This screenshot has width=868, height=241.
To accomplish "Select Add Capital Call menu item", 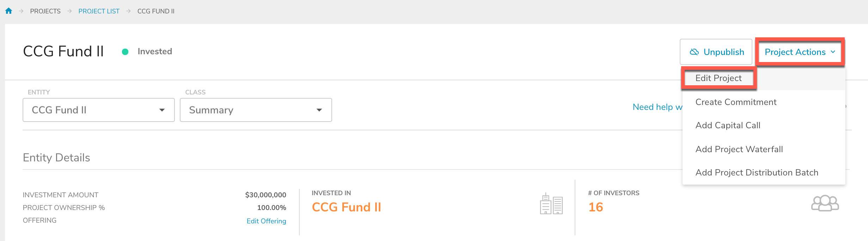I will point(728,125).
